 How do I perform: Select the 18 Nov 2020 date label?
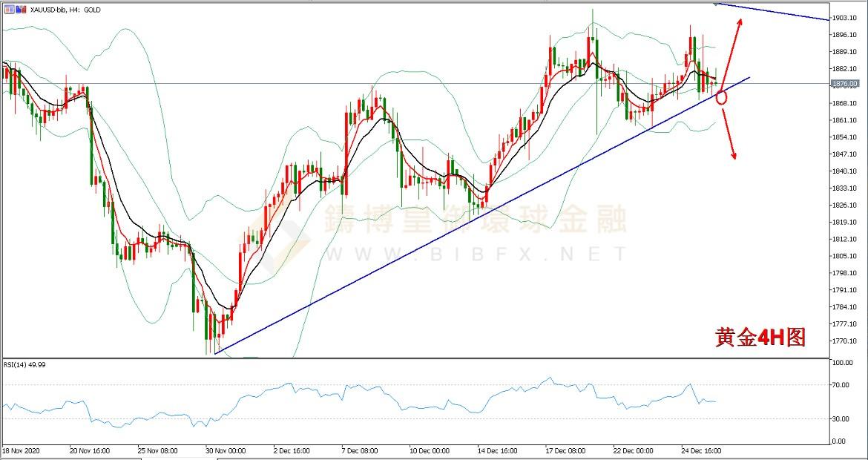[22, 450]
